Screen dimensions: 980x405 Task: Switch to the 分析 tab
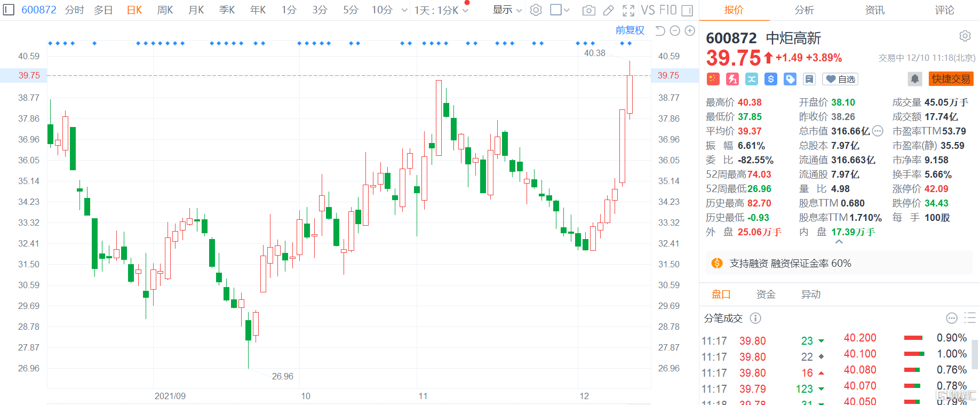coord(804,10)
